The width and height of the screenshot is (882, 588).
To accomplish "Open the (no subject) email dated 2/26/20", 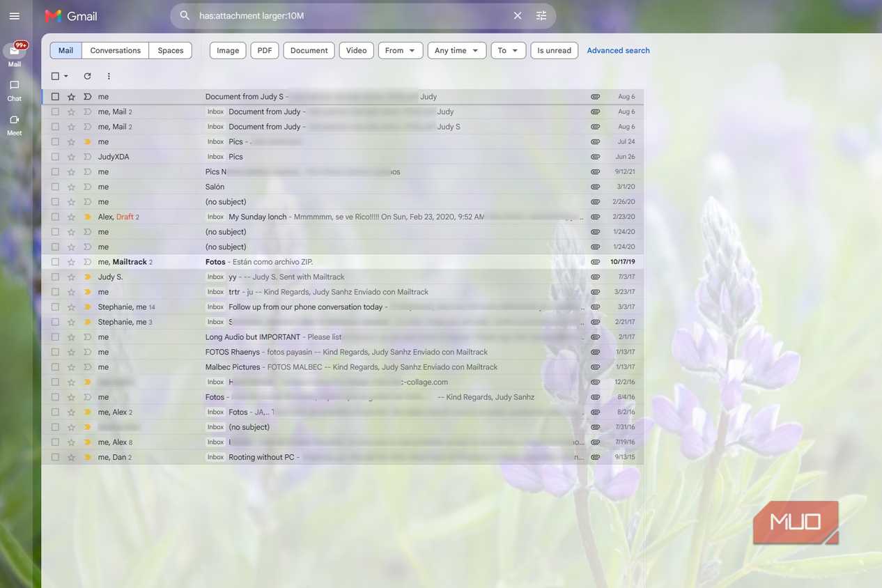I will 343,202.
